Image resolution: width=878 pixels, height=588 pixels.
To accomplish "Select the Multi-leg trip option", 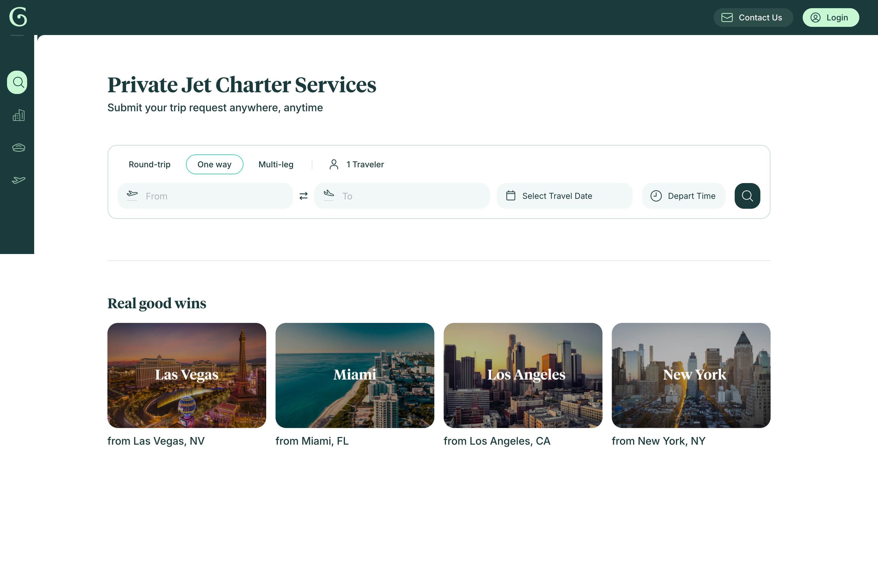I will [276, 164].
